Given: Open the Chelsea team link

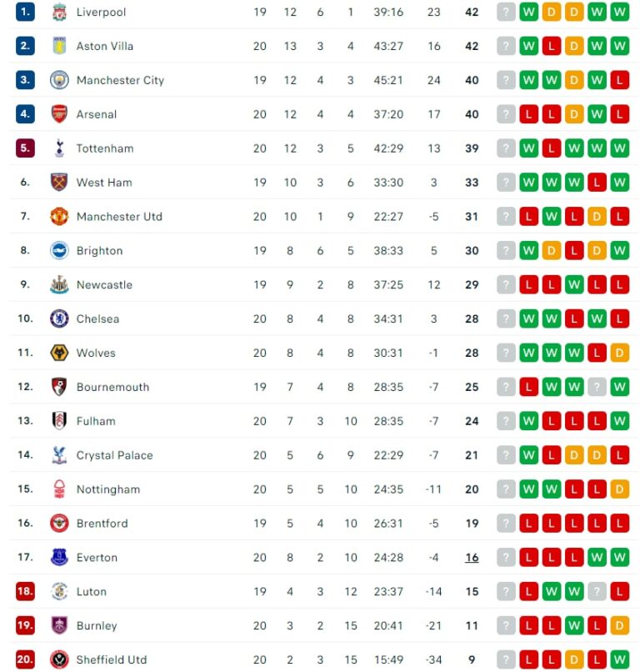Looking at the screenshot, I should tap(97, 318).
